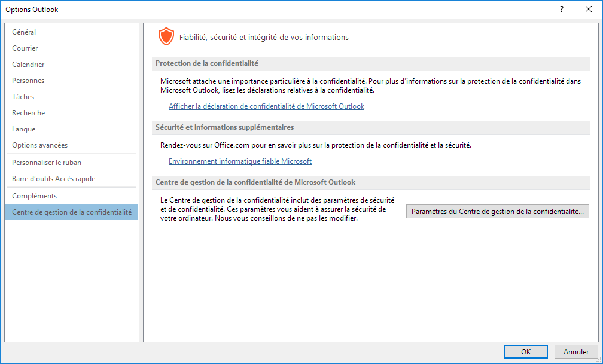603x364 pixels.
Task: Close the Options Outlook dialog
Action: pos(589,9)
